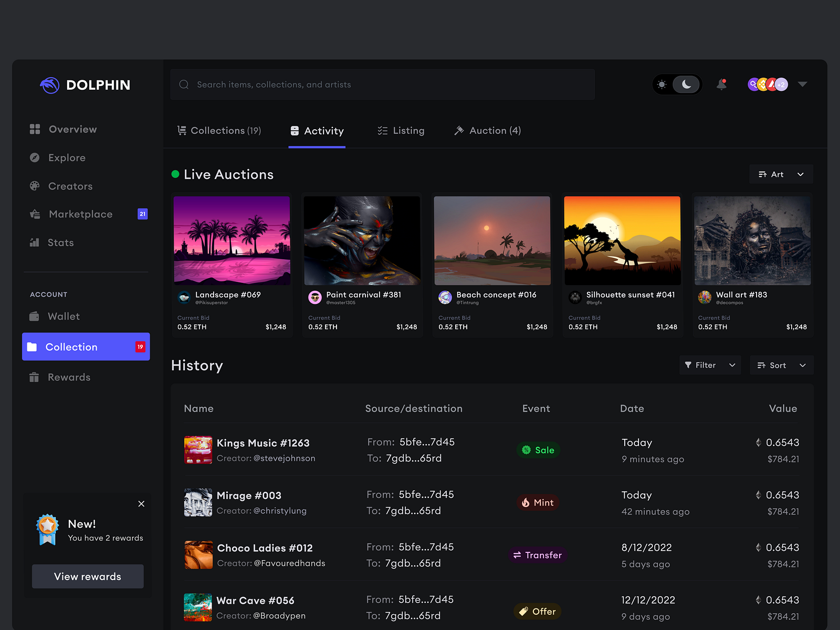Image resolution: width=840 pixels, height=630 pixels.
Task: View the Stats section
Action: click(x=60, y=242)
